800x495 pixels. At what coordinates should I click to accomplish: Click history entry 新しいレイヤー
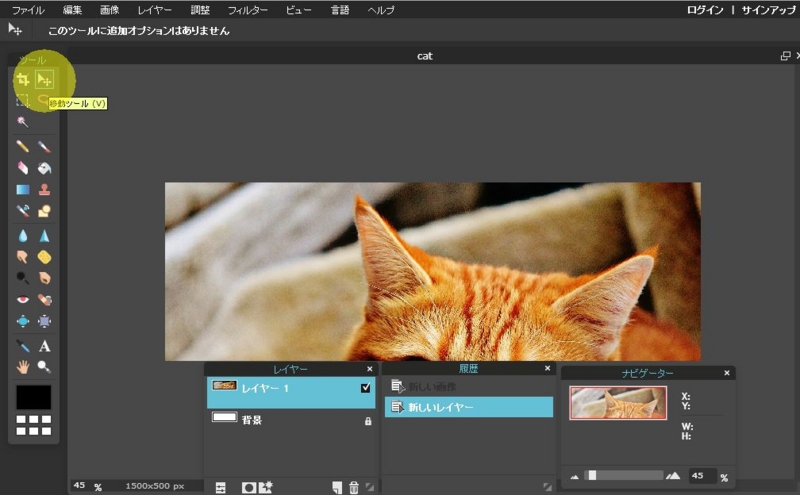point(469,407)
